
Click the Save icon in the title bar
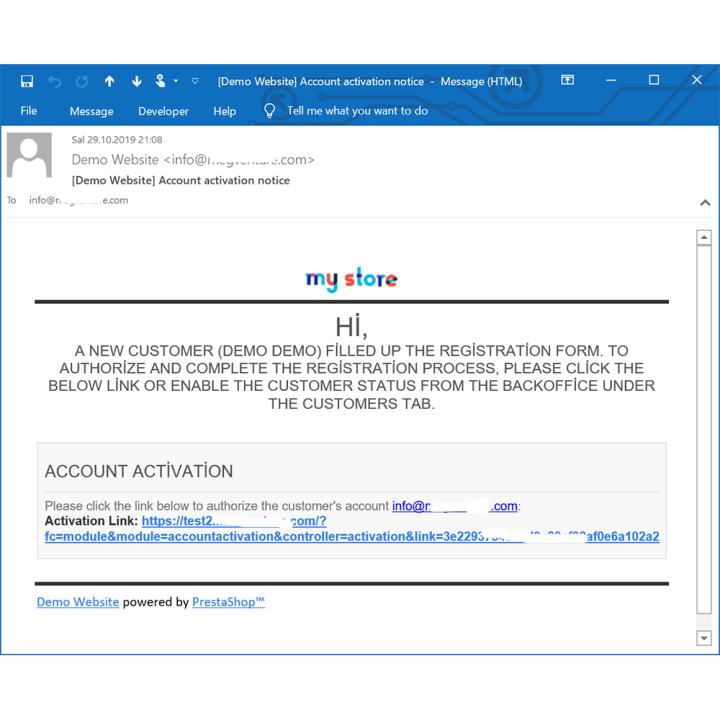tap(27, 81)
